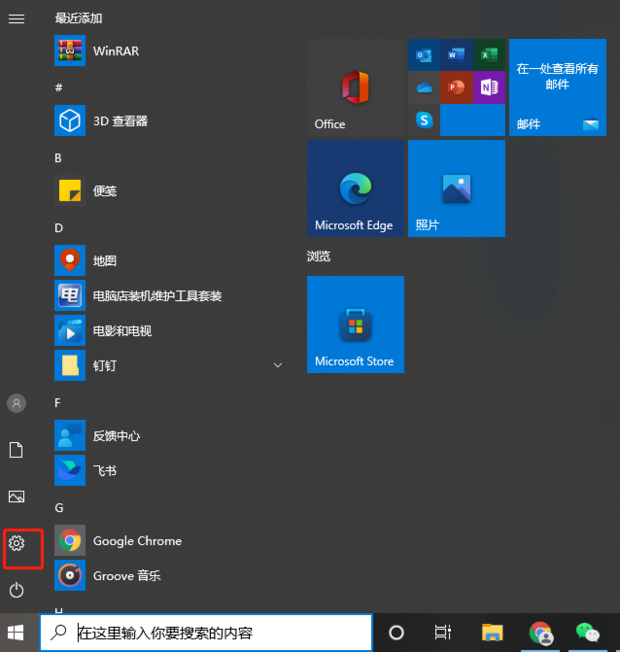Open 电影和电视 app
This screenshot has height=652, width=620.
pos(170,331)
